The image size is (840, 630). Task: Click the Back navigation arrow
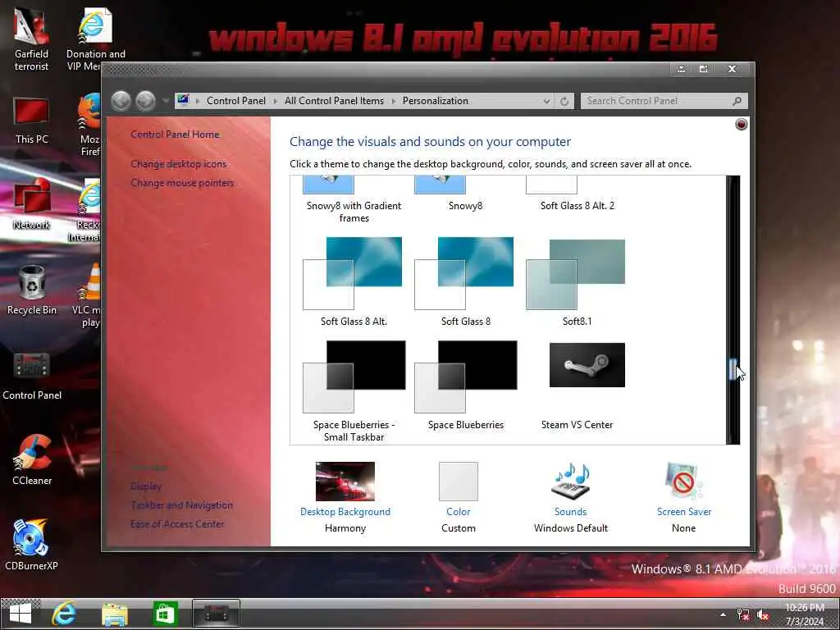point(121,101)
